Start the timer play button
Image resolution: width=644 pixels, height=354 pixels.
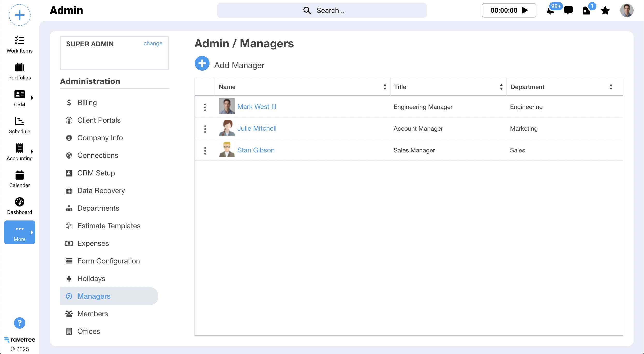525,10
